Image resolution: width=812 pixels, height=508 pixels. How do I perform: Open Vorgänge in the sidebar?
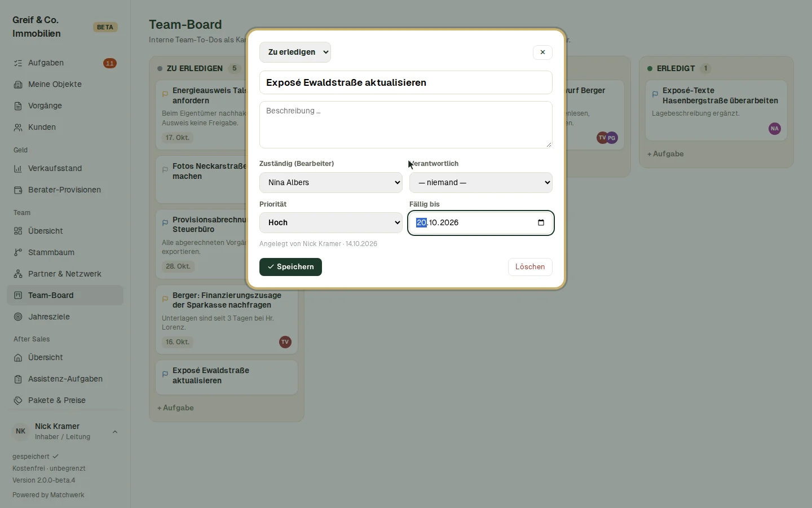pyautogui.click(x=65, y=106)
